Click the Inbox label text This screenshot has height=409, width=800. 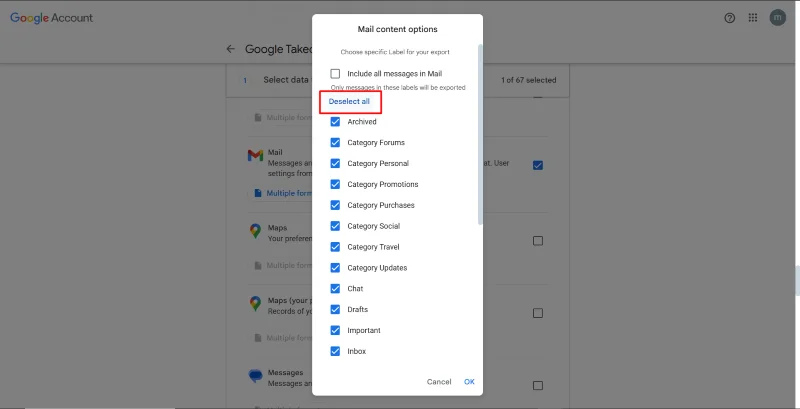point(357,351)
